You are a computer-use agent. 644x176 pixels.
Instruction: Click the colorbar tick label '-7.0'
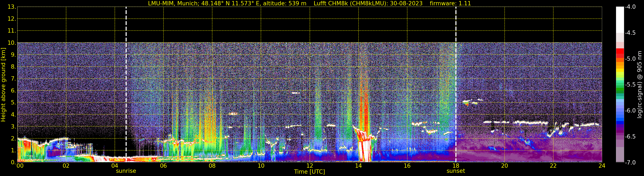pyautogui.click(x=630, y=163)
